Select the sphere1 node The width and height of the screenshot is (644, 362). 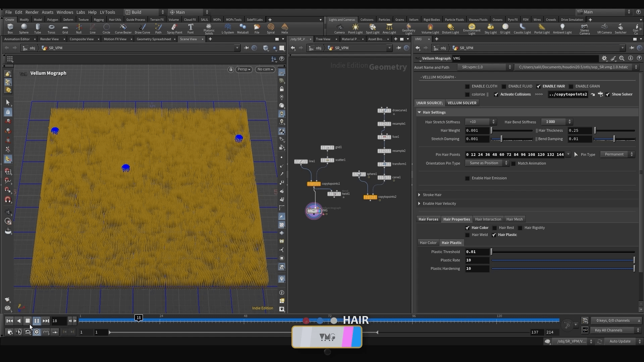pos(359,174)
